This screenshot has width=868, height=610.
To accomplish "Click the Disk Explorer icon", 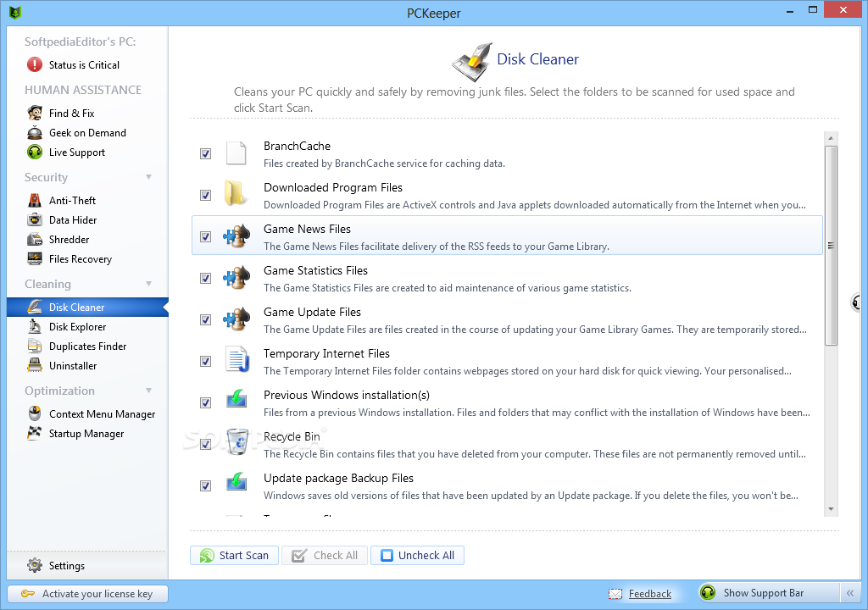I will coord(34,326).
